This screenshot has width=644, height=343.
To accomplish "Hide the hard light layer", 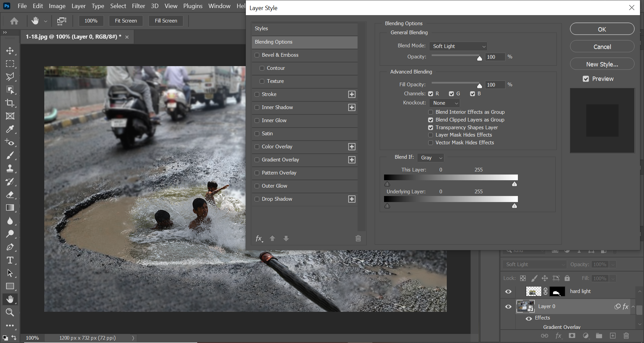I will [508, 291].
